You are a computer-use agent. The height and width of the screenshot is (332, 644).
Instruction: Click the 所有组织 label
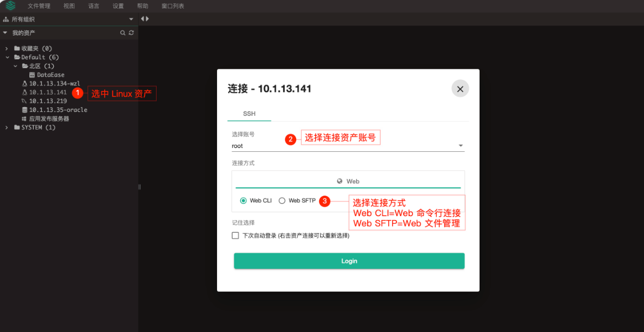click(x=23, y=19)
